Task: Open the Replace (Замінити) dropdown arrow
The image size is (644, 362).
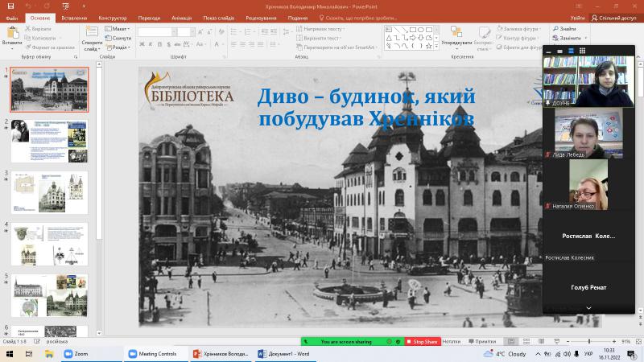Action: click(x=586, y=38)
